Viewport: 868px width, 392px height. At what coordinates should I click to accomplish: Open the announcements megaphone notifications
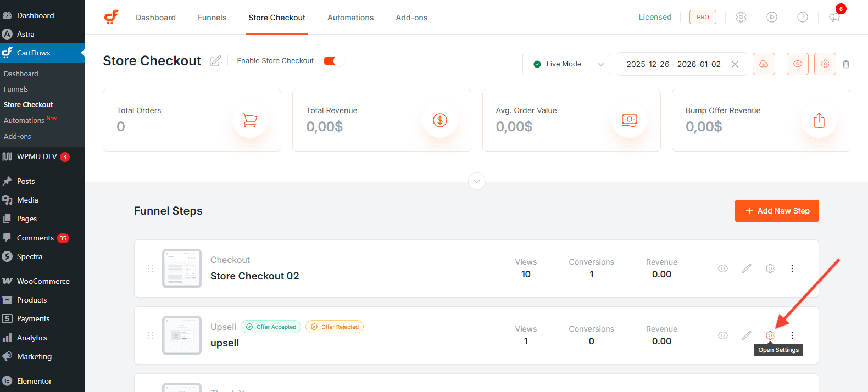pyautogui.click(x=834, y=17)
